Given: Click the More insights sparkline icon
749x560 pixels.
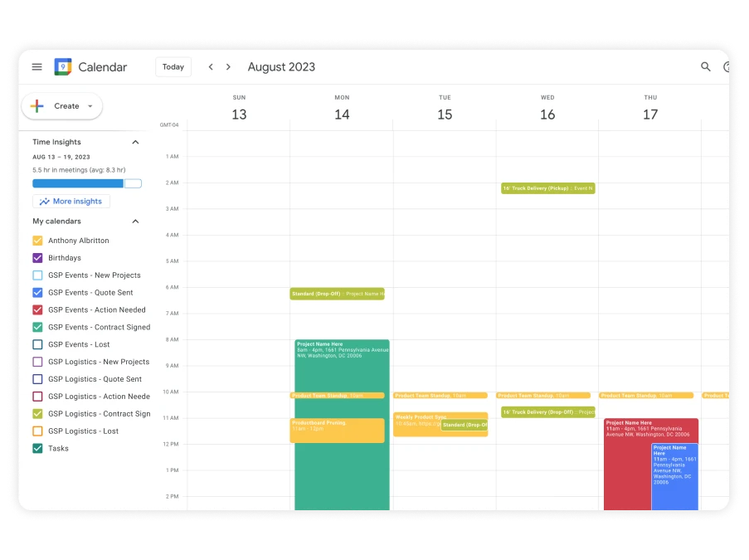Looking at the screenshot, I should point(44,202).
